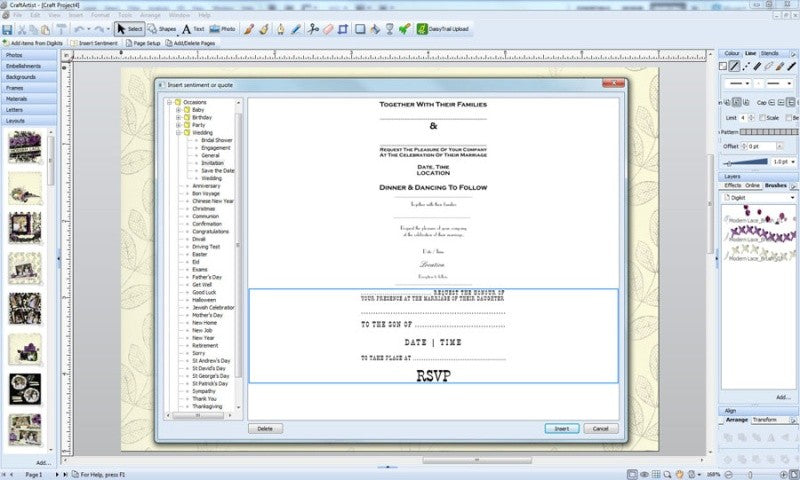Go to next page arrow
This screenshot has height=480, width=800.
[x=57, y=474]
